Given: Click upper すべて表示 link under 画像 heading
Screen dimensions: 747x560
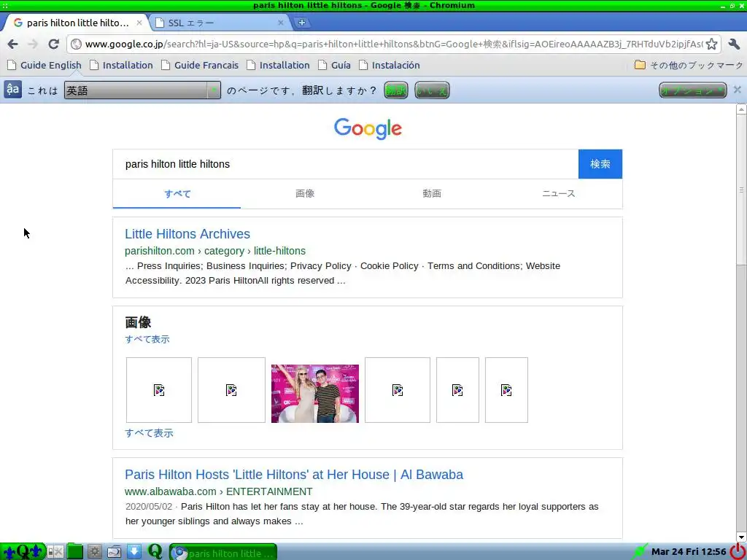Looking at the screenshot, I should [x=147, y=339].
